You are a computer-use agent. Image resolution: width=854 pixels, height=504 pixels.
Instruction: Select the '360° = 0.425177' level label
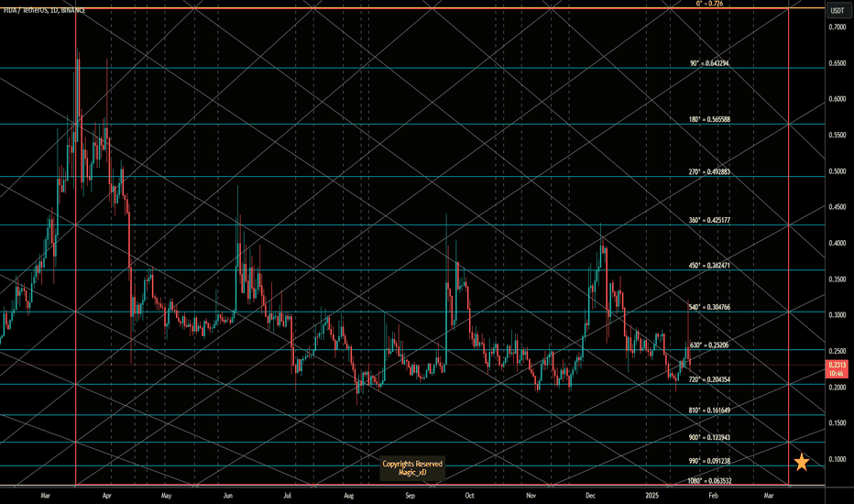709,220
